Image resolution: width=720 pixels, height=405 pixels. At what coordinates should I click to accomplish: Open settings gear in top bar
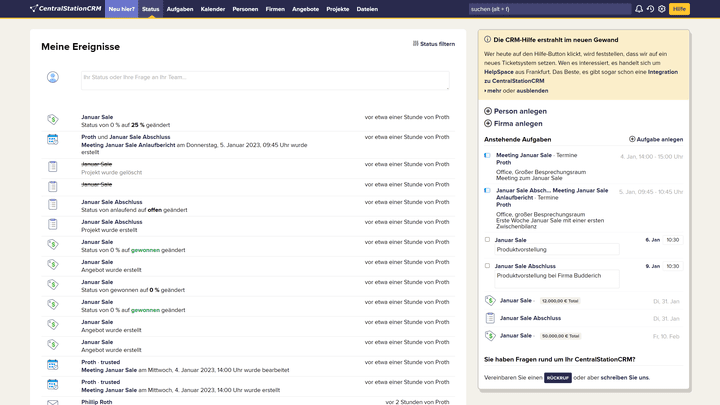click(x=661, y=9)
